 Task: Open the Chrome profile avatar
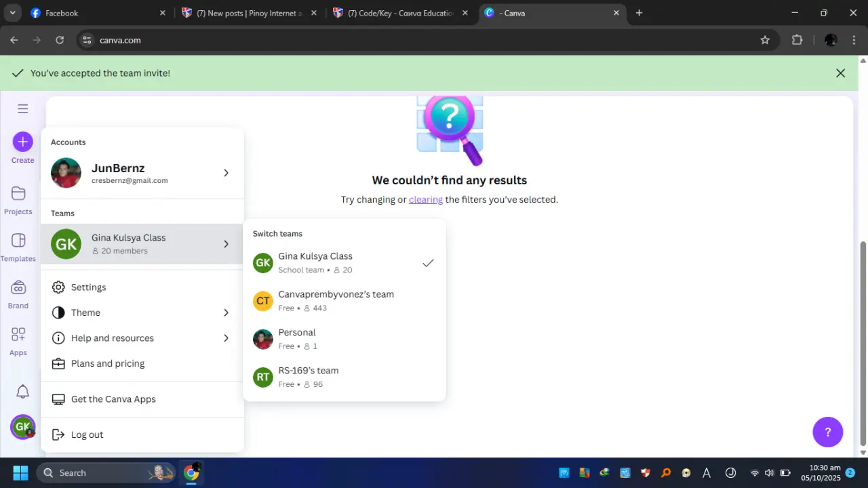pos(831,40)
